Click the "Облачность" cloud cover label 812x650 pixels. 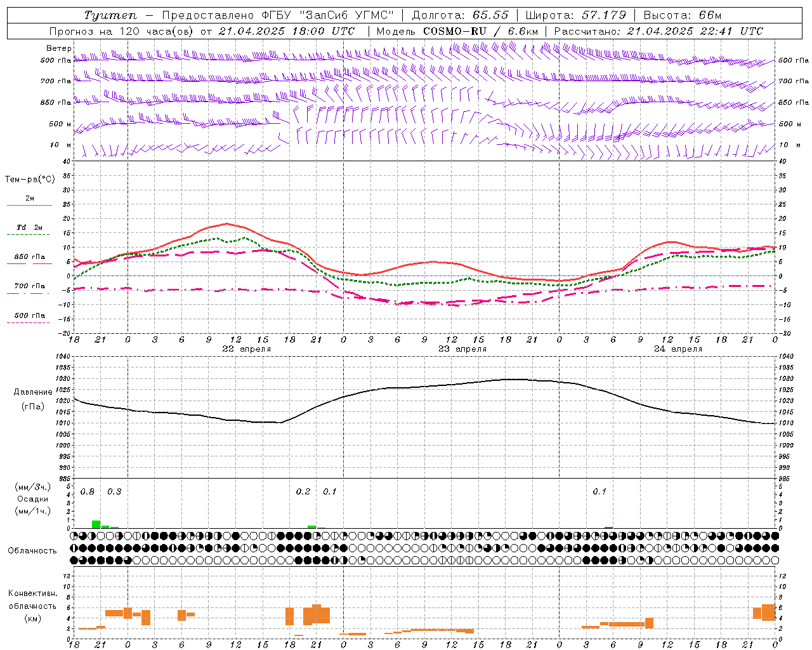click(32, 551)
